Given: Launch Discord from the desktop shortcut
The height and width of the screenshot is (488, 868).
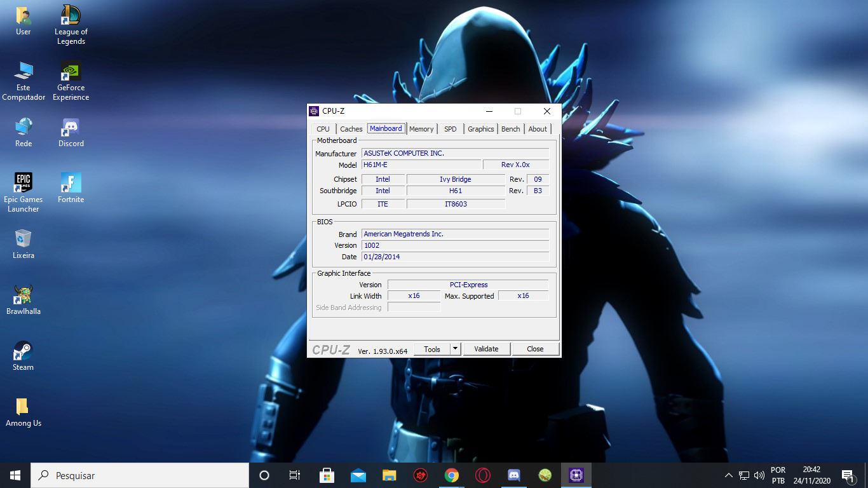Looking at the screenshot, I should click(x=71, y=132).
